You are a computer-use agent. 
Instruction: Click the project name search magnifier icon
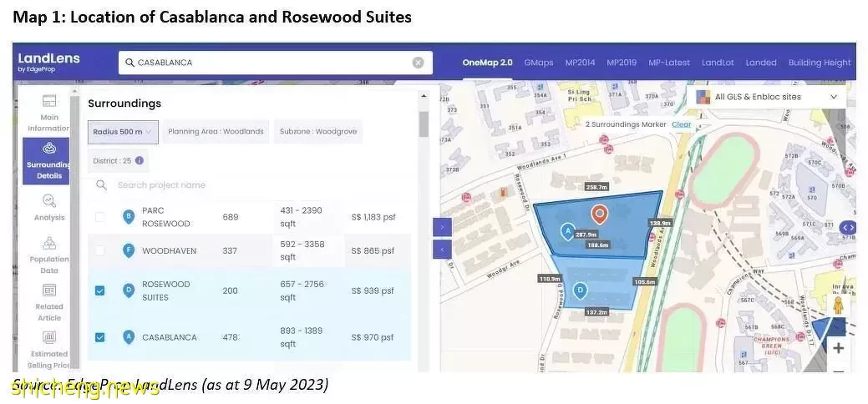[101, 184]
